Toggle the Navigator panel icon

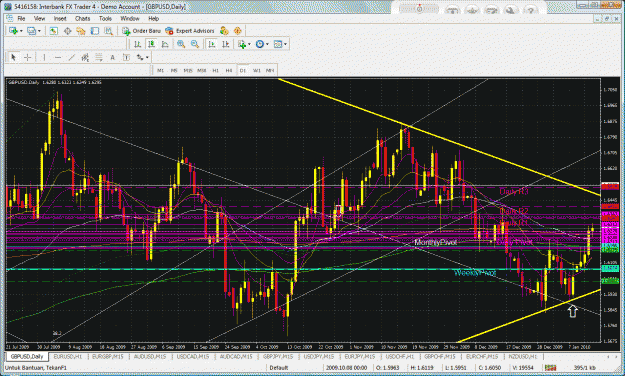pos(81,31)
